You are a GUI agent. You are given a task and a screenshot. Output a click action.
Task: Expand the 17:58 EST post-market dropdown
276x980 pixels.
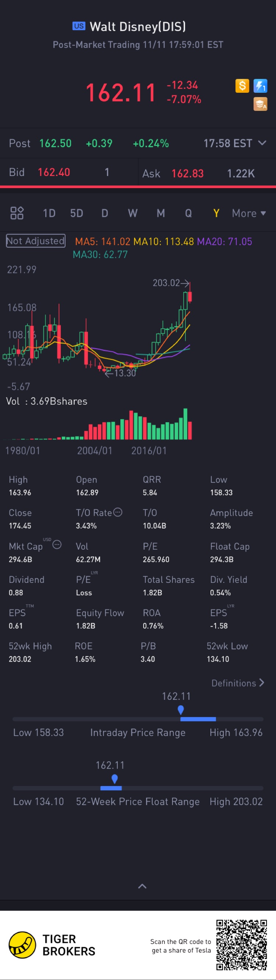pos(262,143)
